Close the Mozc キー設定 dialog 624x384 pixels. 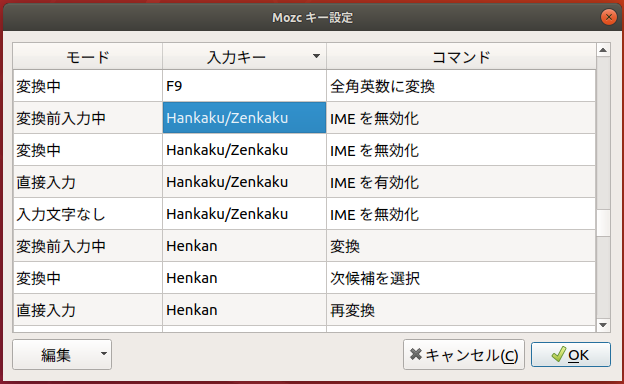608,17
